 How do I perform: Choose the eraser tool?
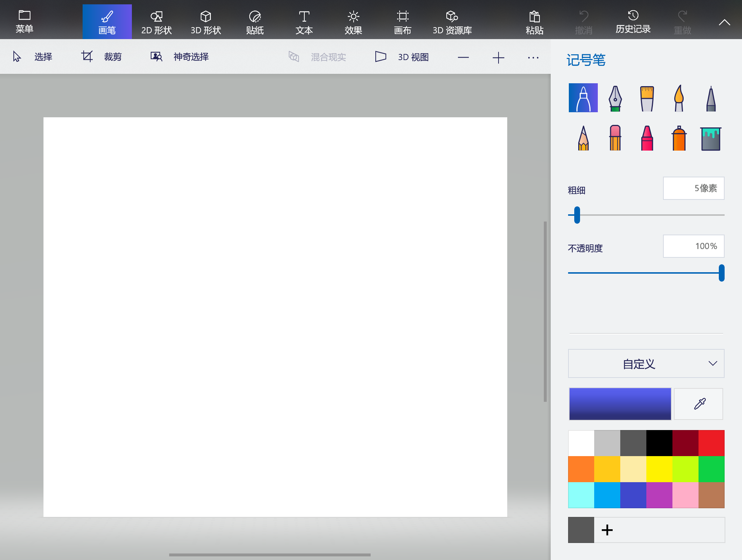[615, 138]
